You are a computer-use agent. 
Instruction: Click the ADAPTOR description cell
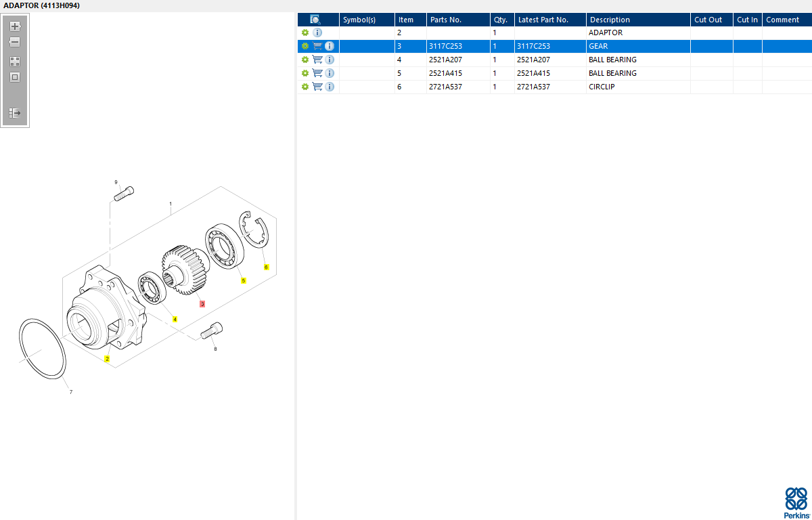tap(638, 32)
